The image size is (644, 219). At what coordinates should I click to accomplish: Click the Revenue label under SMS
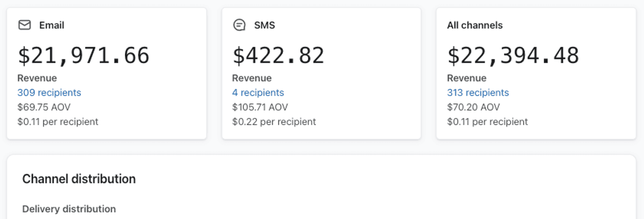tap(252, 78)
